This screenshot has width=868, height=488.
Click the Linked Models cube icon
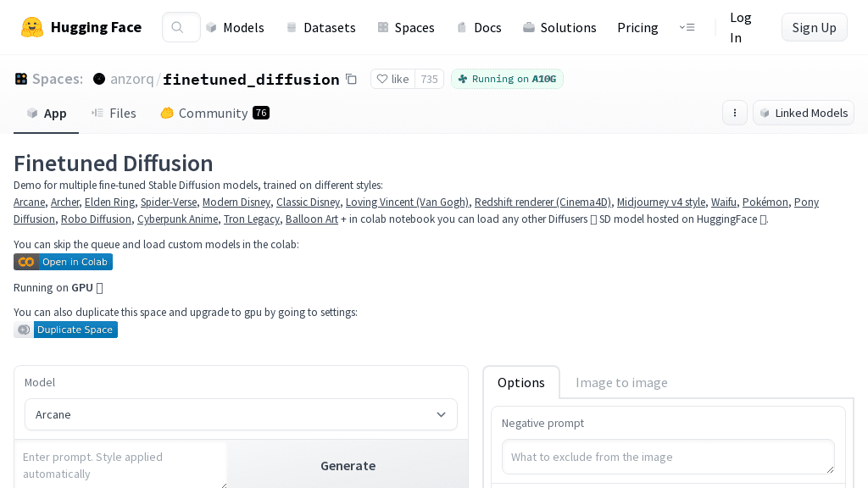pyautogui.click(x=765, y=113)
